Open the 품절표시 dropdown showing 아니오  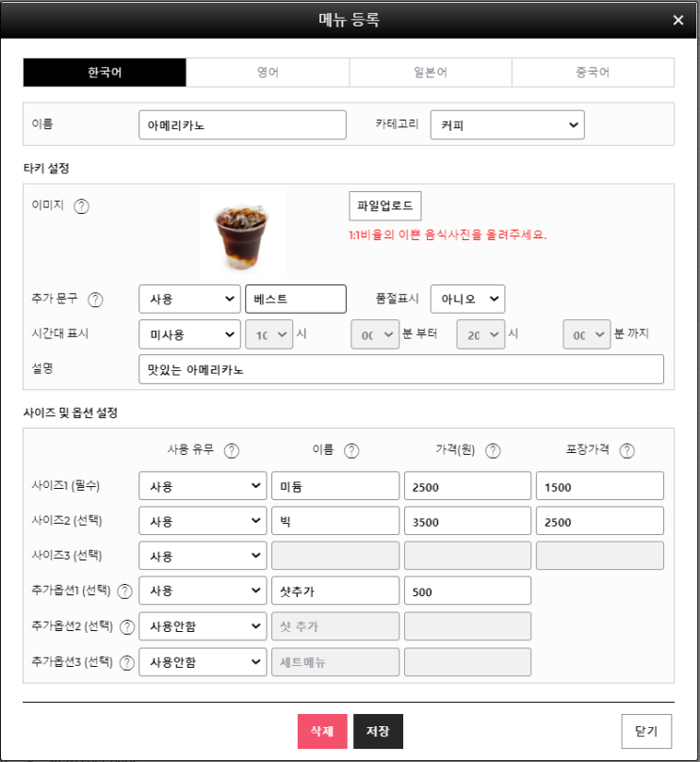(467, 299)
